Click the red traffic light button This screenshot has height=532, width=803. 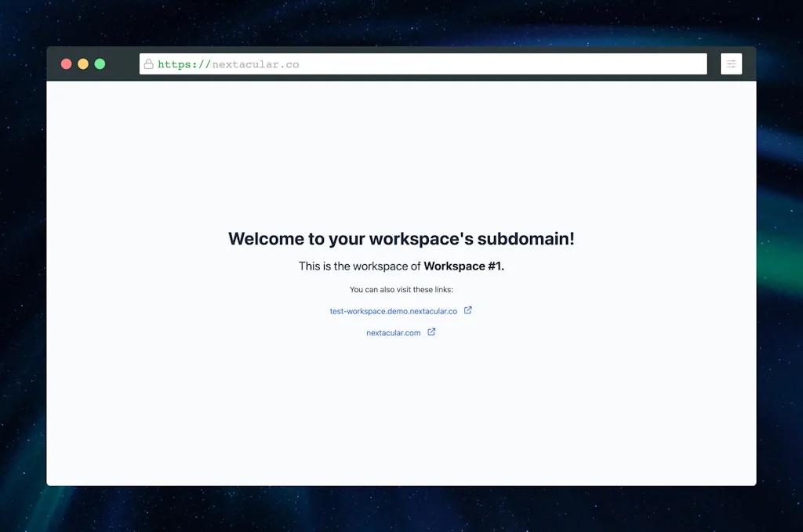[x=67, y=63]
